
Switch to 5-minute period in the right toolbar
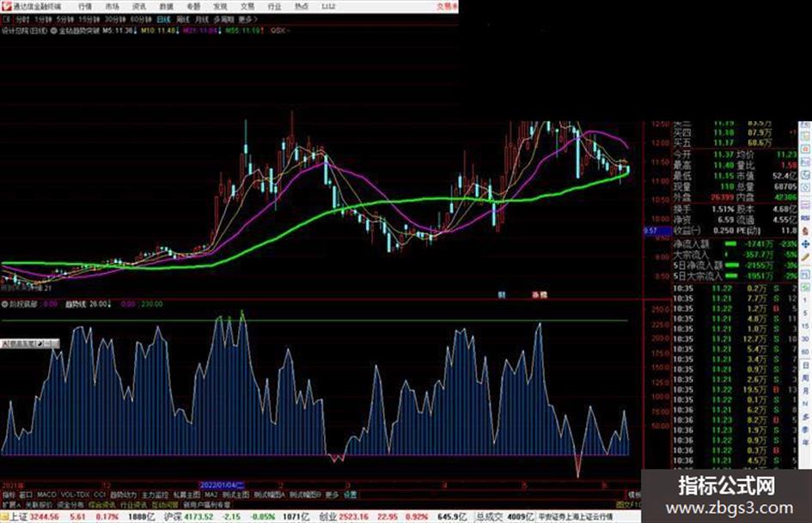[x=805, y=313]
